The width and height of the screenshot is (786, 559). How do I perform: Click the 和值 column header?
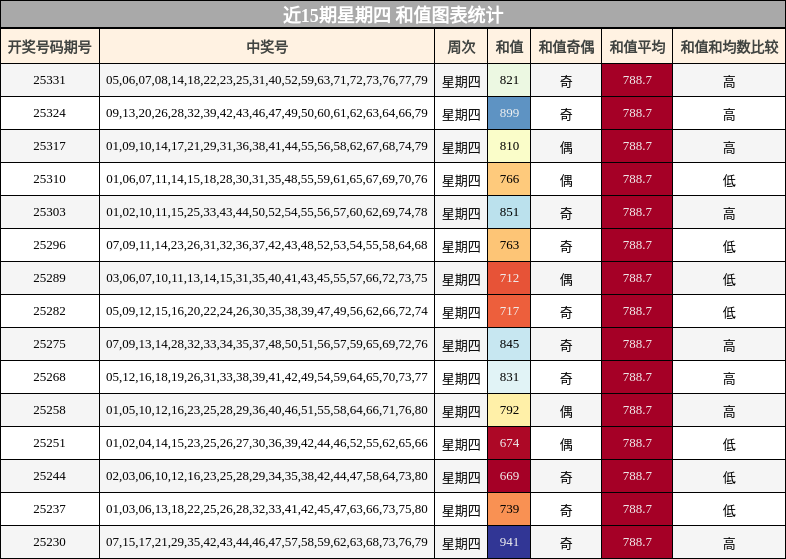[x=509, y=47]
